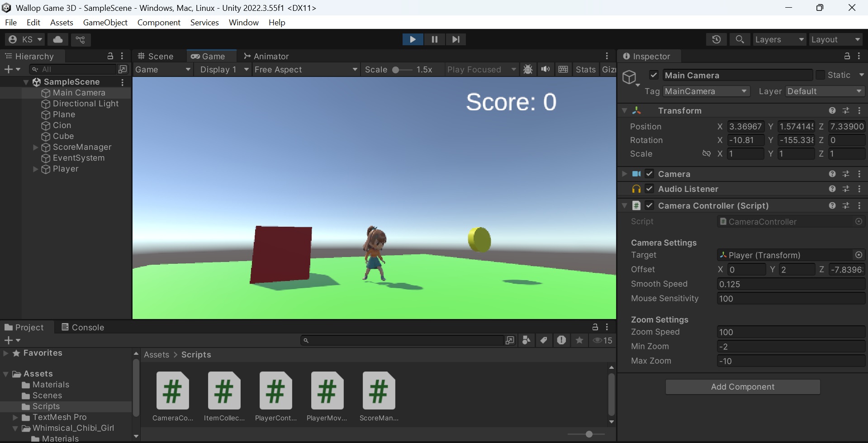
Task: Mute audio in the Game view
Action: [545, 69]
